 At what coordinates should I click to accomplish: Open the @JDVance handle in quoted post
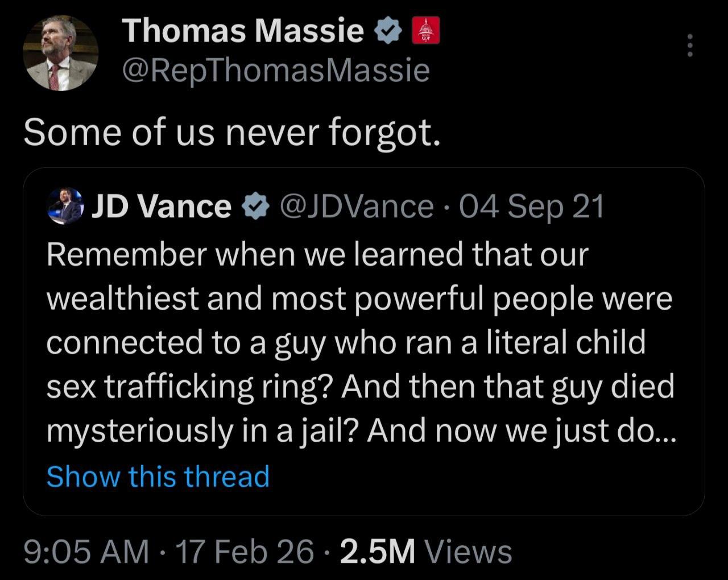coord(356,206)
